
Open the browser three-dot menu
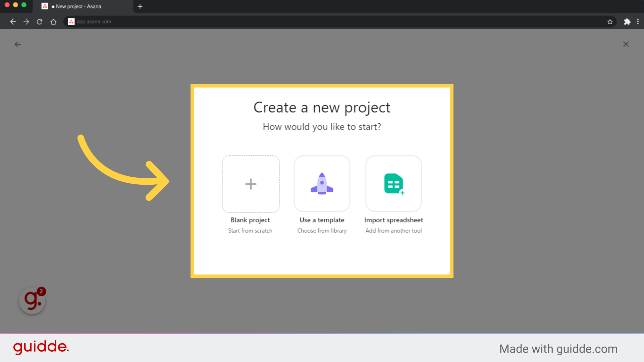click(x=638, y=22)
